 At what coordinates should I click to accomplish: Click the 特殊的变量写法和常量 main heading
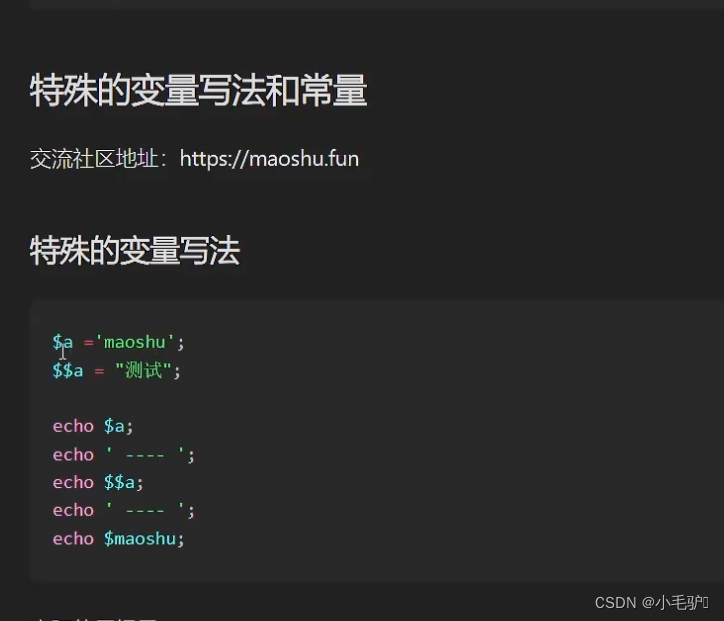click(199, 90)
